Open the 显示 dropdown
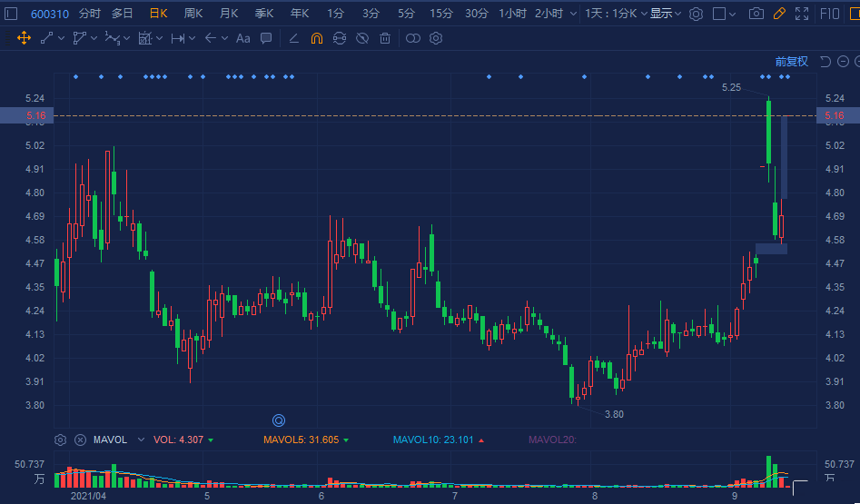860x504 pixels. (666, 14)
